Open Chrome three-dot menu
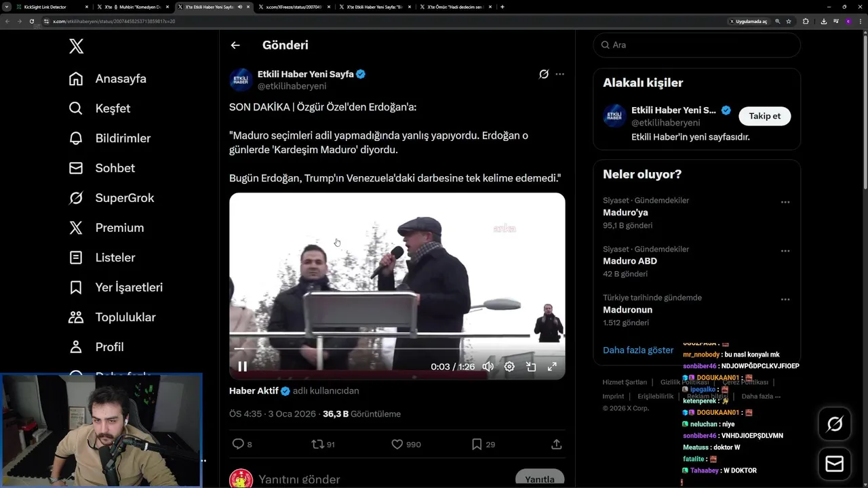The height and width of the screenshot is (488, 868). point(861,21)
